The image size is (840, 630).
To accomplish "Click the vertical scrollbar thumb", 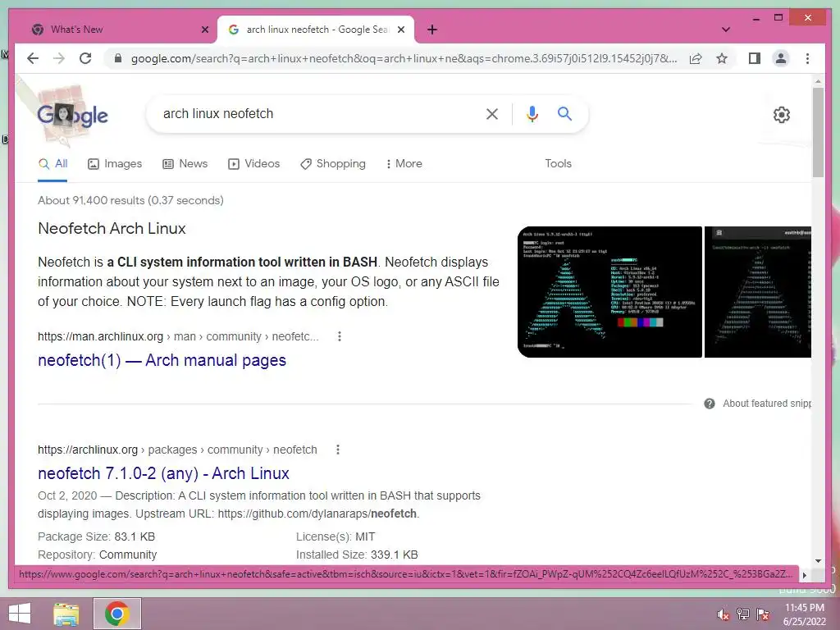I will pyautogui.click(x=818, y=132).
